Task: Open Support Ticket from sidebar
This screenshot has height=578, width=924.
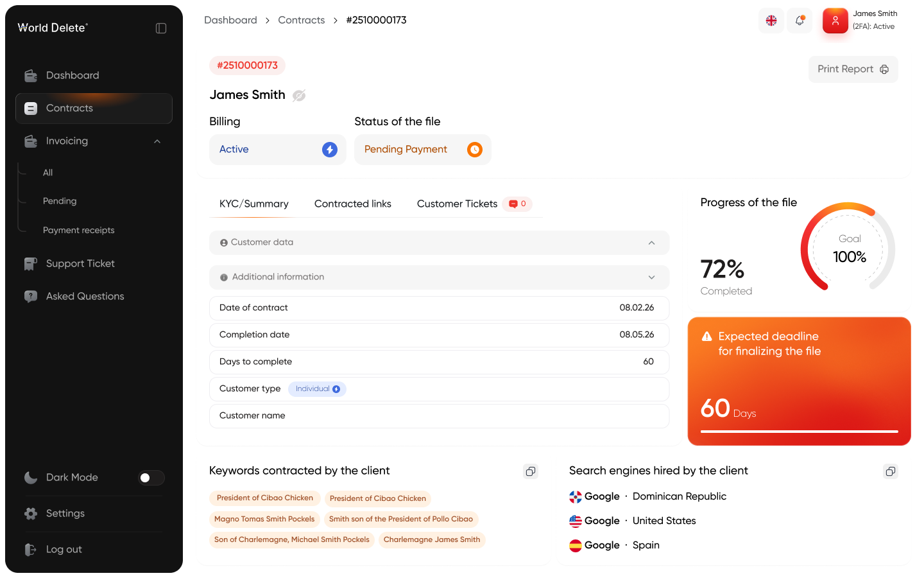Action: (x=80, y=263)
